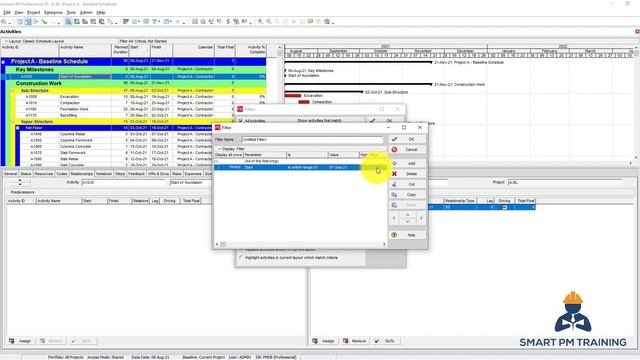
Task: Open the Tools menu
Action: 71,13
